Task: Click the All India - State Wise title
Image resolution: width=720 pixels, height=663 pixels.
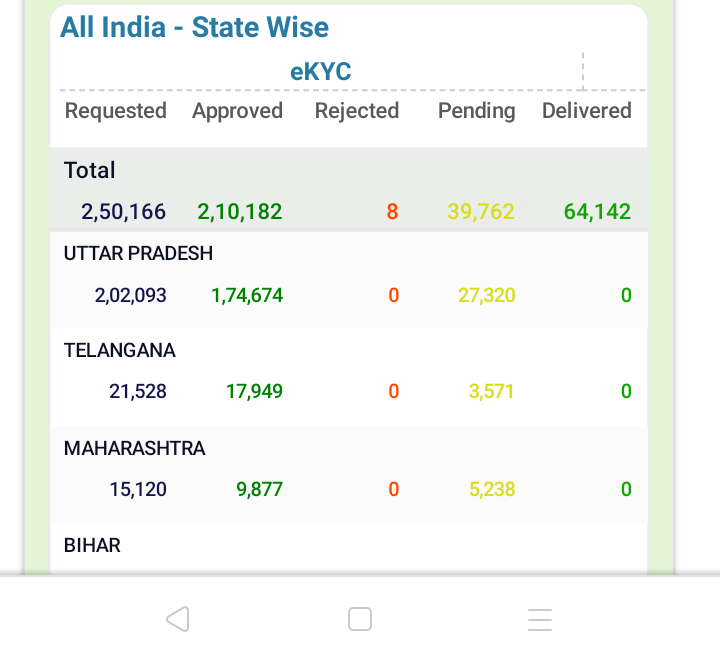Action: 195,27
